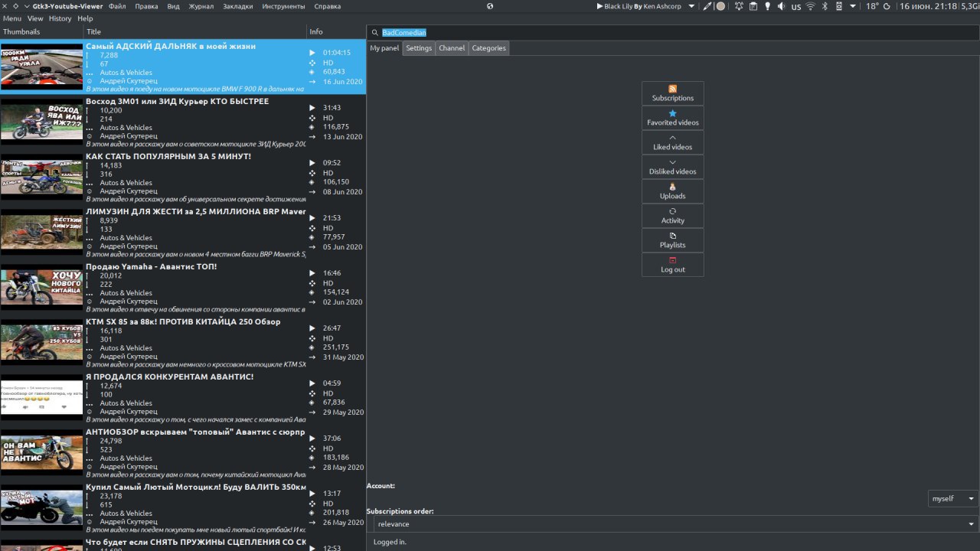Viewport: 980px width, 551px height.
Task: Click play icon next to duration 31:43
Action: (x=312, y=108)
